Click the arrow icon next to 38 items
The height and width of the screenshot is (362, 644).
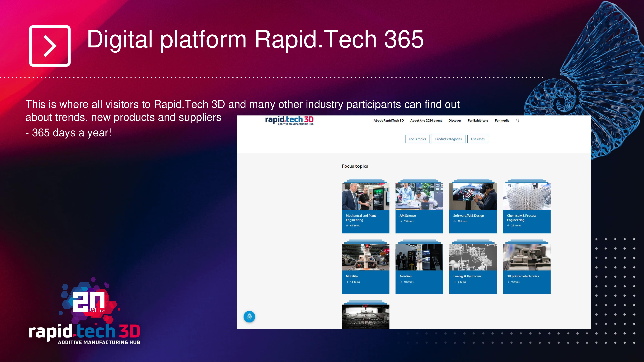click(455, 221)
